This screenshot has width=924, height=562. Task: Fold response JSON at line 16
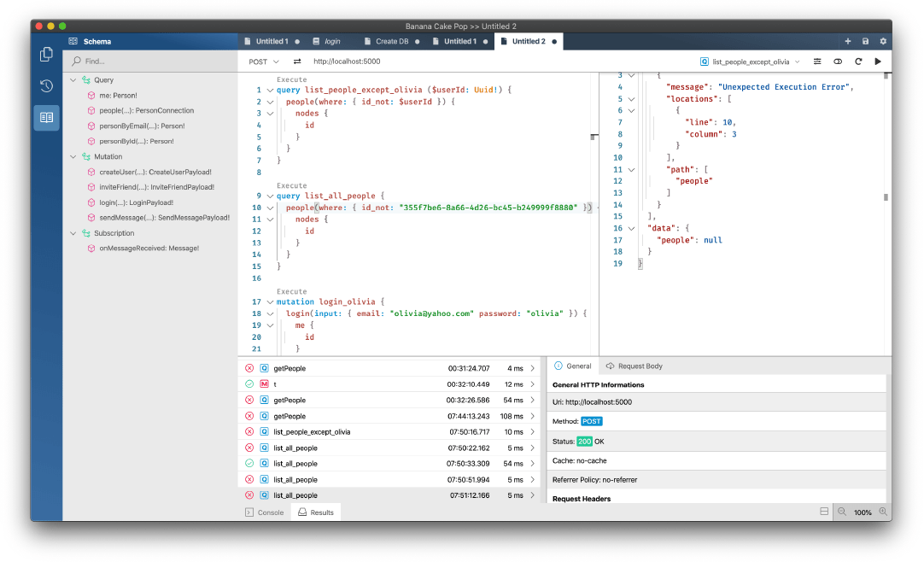point(631,229)
